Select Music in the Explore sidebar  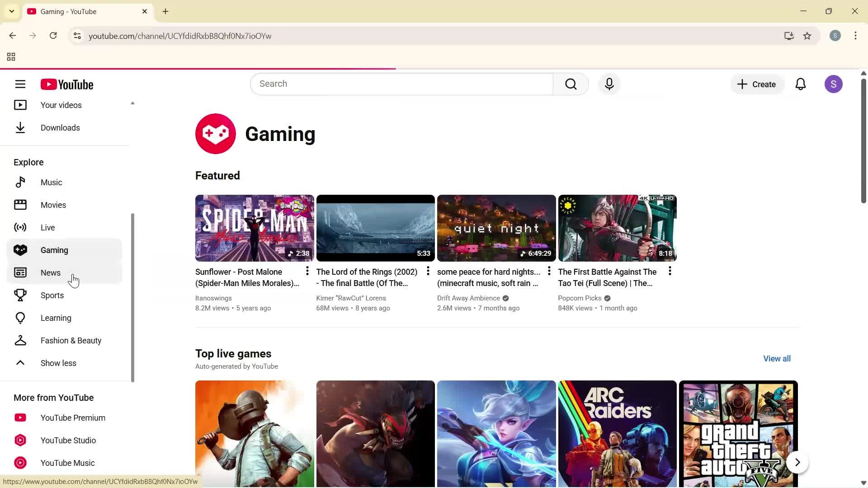[x=52, y=182]
